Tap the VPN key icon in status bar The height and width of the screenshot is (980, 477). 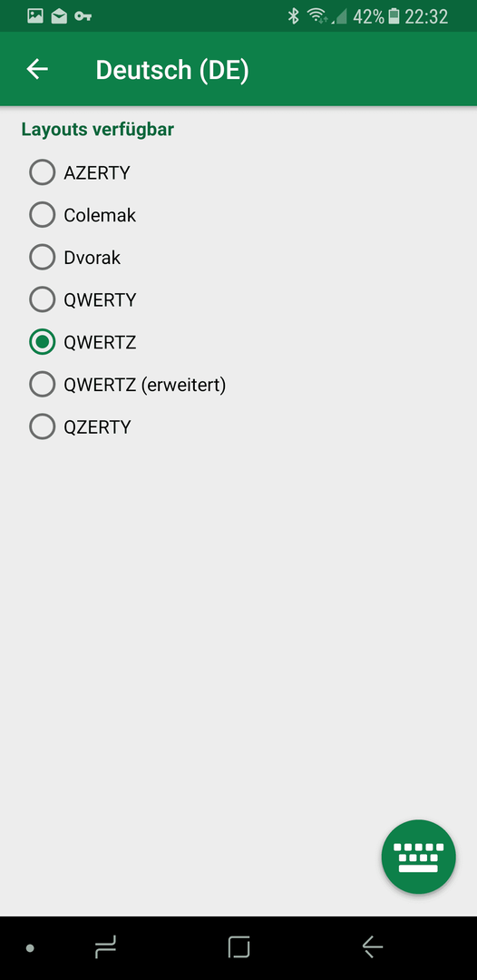click(83, 16)
